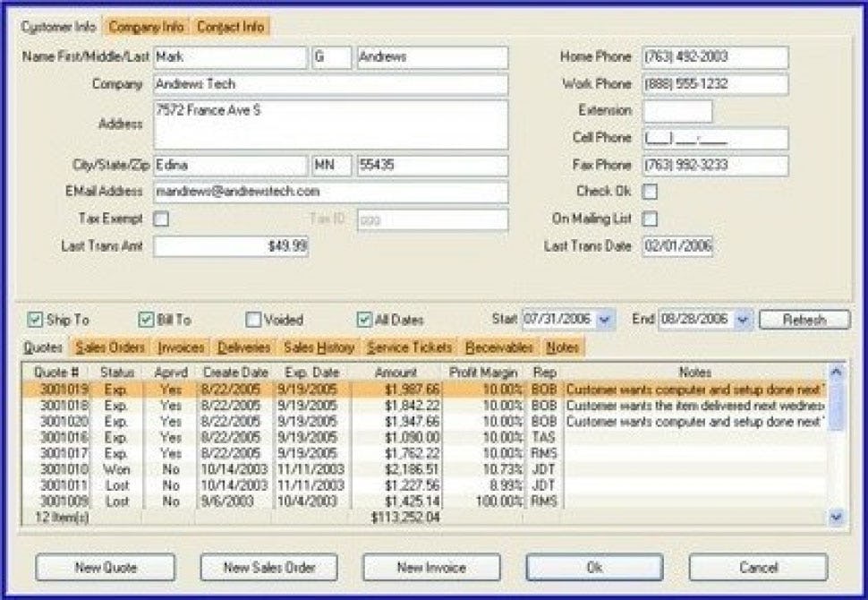The height and width of the screenshot is (600, 868).
Task: Click the Cancel button
Action: (759, 567)
